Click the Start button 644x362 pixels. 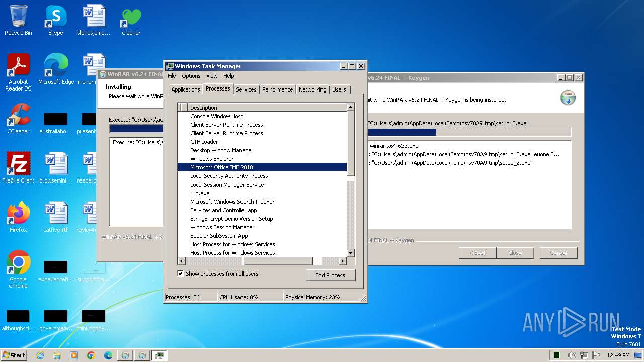(x=14, y=355)
